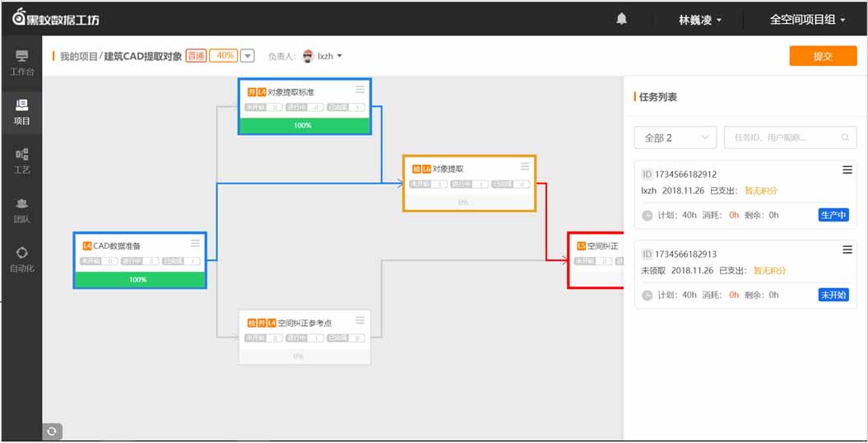Open hamburger menu of task 1734566182912

pyautogui.click(x=847, y=170)
